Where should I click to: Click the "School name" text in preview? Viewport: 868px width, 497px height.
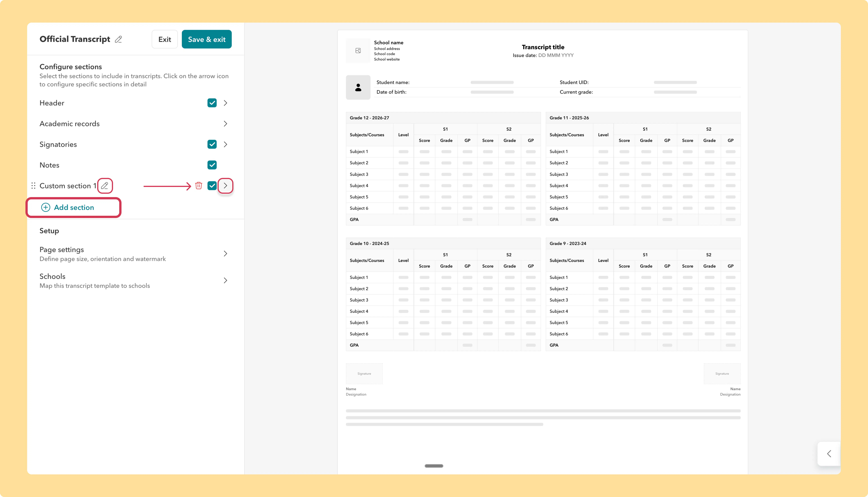pyautogui.click(x=389, y=43)
